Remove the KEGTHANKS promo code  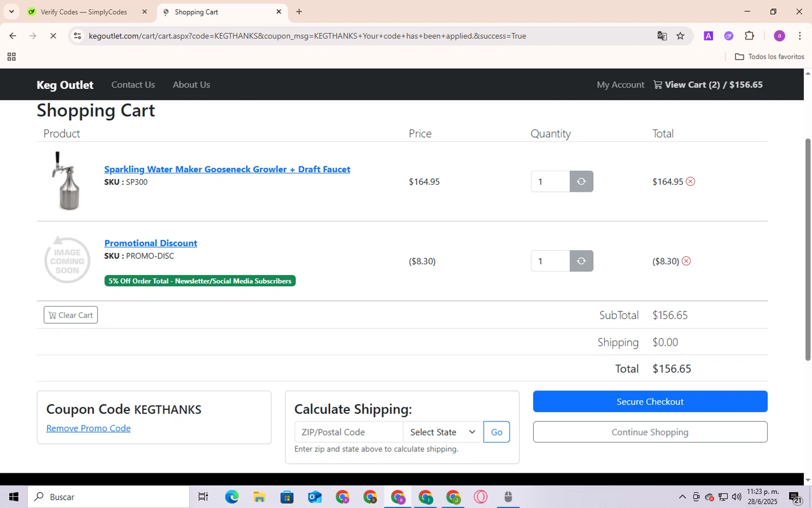pyautogui.click(x=88, y=428)
